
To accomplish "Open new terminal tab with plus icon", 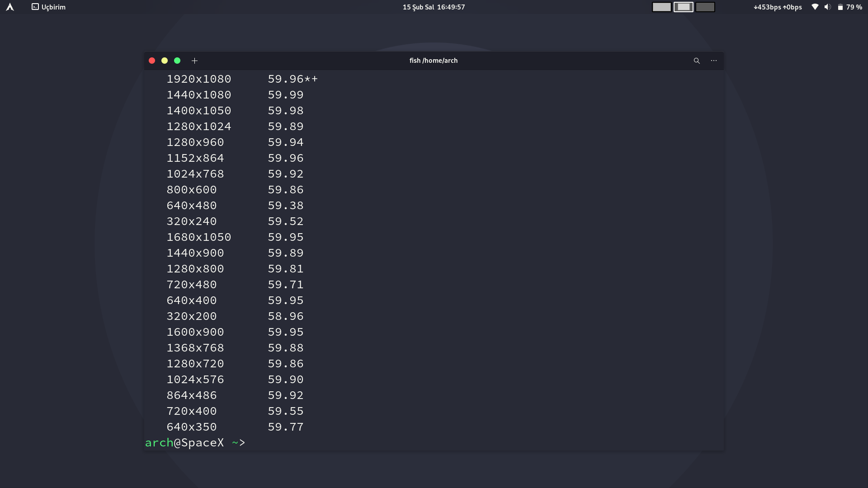I will pyautogui.click(x=194, y=61).
